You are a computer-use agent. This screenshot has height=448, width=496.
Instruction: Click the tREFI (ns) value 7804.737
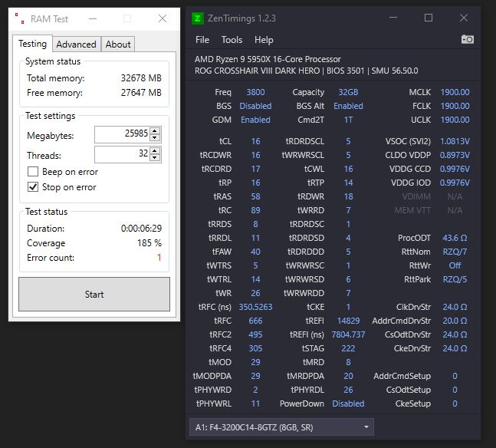348,334
